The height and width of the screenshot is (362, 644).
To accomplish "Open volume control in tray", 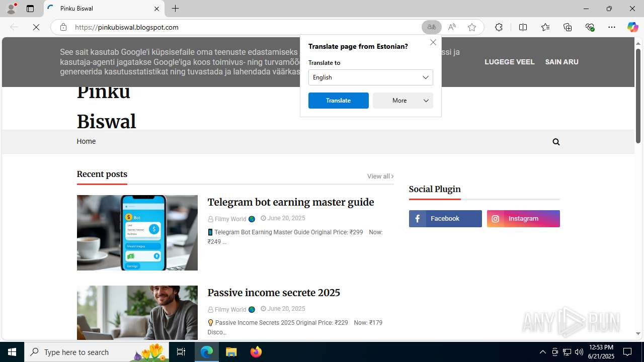I will pos(579,352).
